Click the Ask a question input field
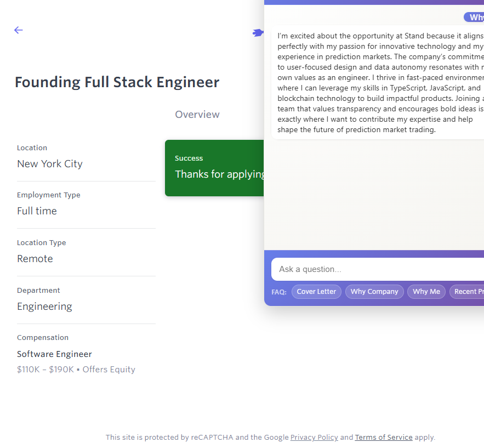484x448 pixels. coord(377,269)
